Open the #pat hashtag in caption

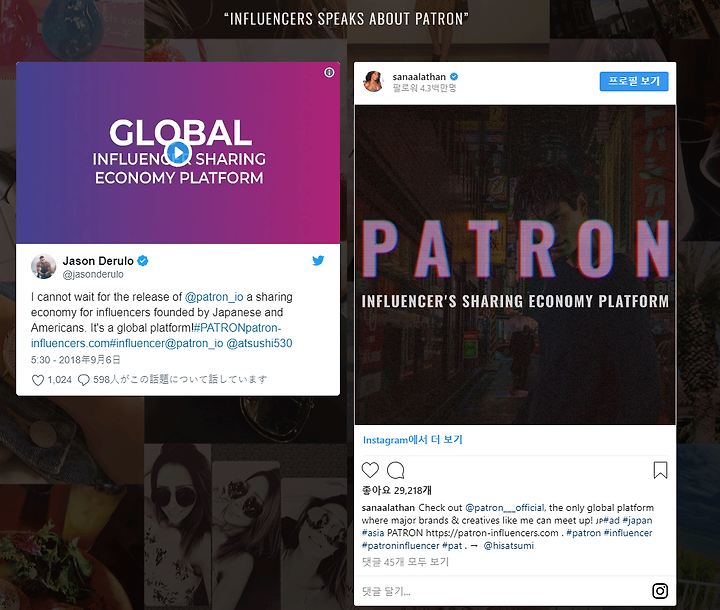pos(452,546)
